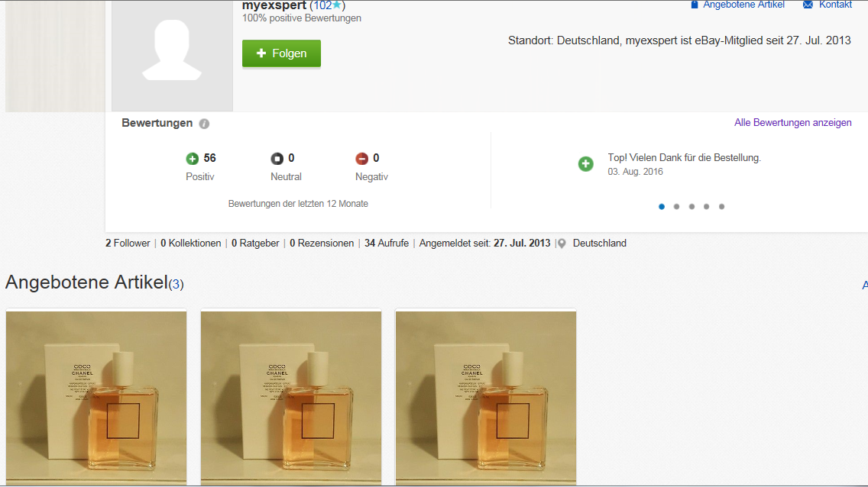868x487 pixels.
Task: Click the green plus beside the review comment
Action: (x=586, y=163)
